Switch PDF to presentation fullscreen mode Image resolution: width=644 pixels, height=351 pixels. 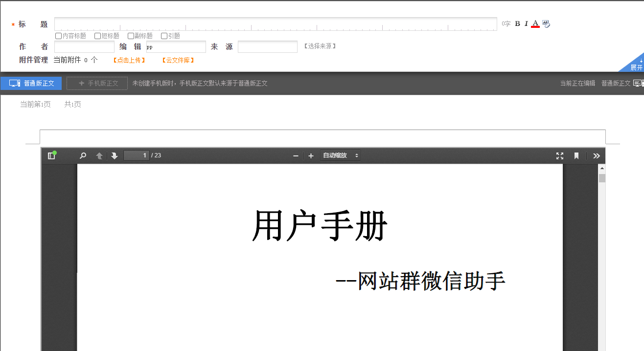(x=560, y=155)
